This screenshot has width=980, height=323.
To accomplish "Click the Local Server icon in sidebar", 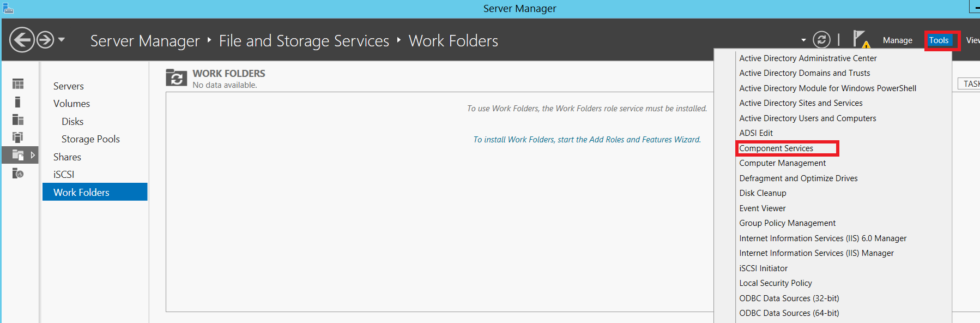I will click(17, 102).
